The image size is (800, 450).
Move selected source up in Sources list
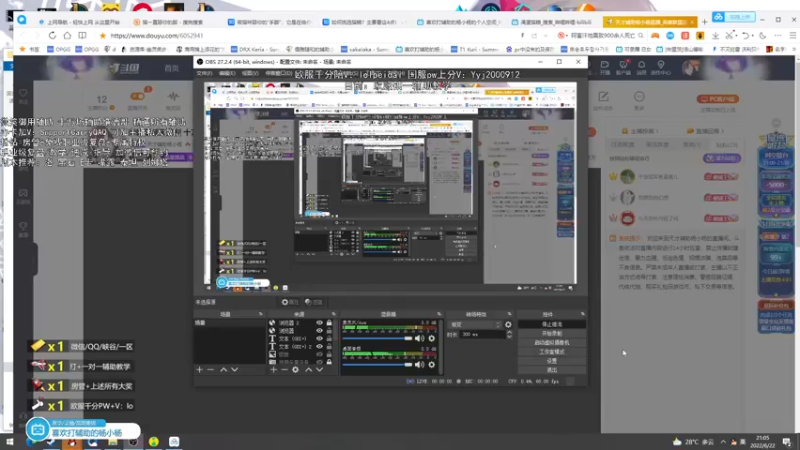308,369
